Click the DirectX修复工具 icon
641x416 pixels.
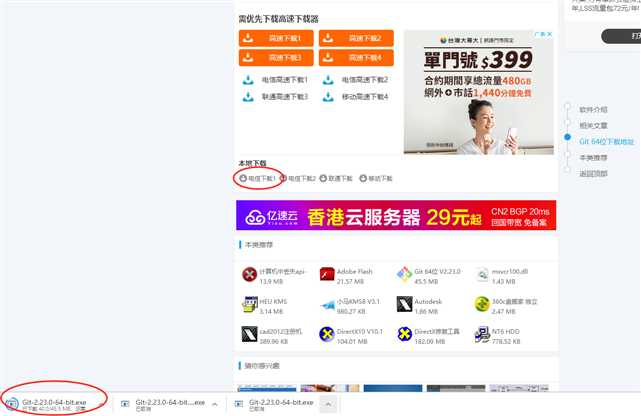(404, 334)
